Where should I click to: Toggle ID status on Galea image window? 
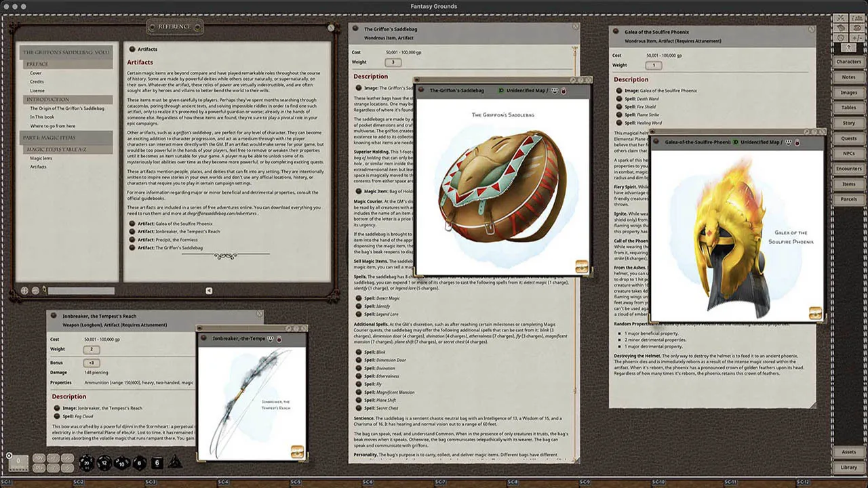[x=735, y=142]
